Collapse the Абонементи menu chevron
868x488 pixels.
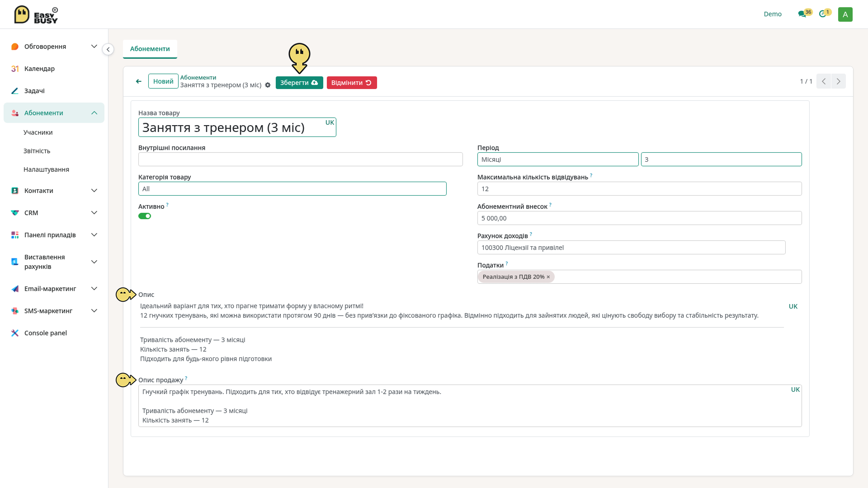[94, 113]
